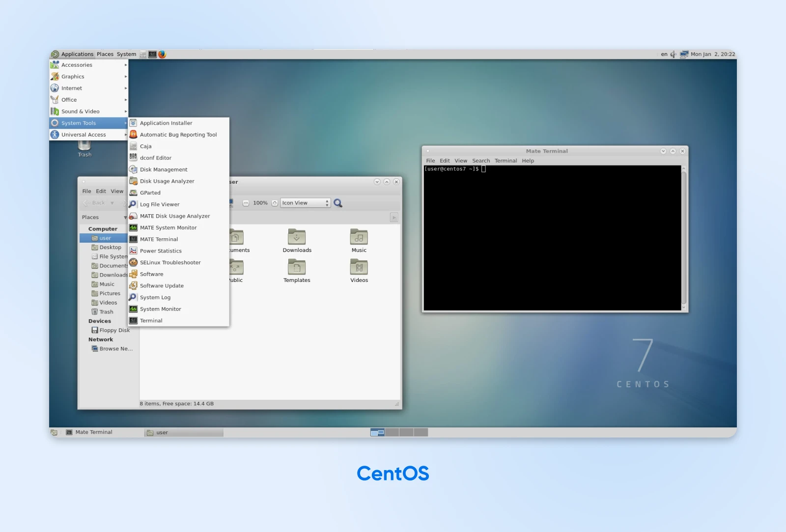Open the Places panel menu
The height and width of the screenshot is (532, 786).
105,54
